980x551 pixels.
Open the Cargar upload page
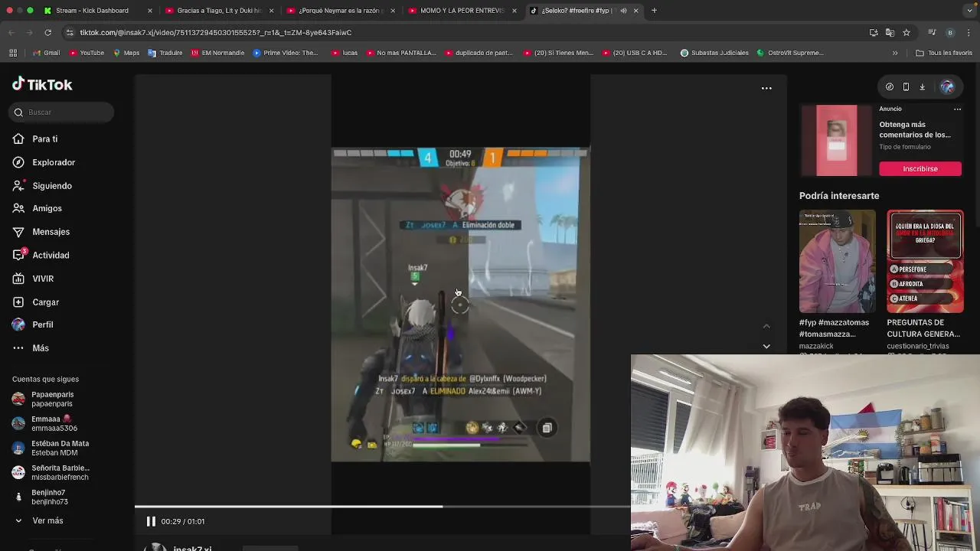point(45,302)
